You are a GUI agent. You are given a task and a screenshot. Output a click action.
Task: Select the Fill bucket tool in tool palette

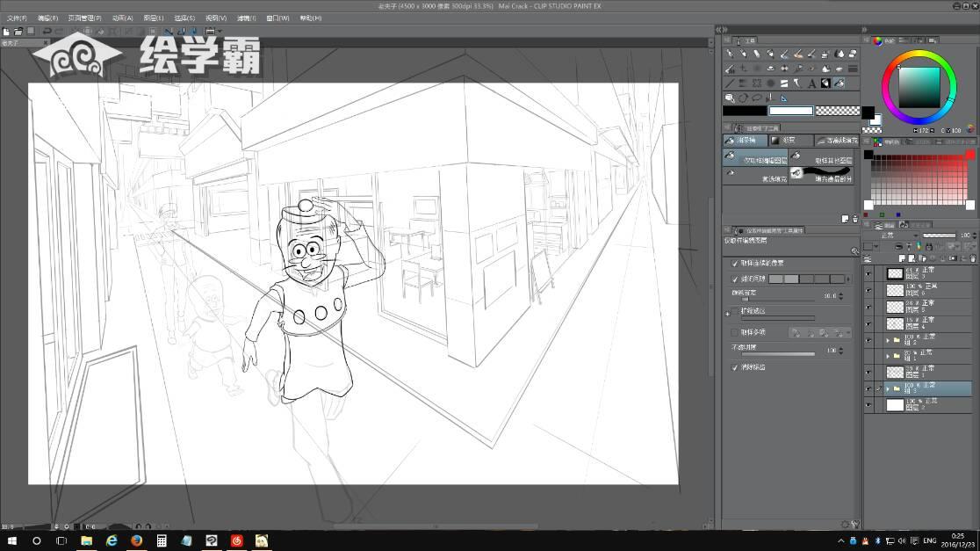pyautogui.click(x=839, y=83)
